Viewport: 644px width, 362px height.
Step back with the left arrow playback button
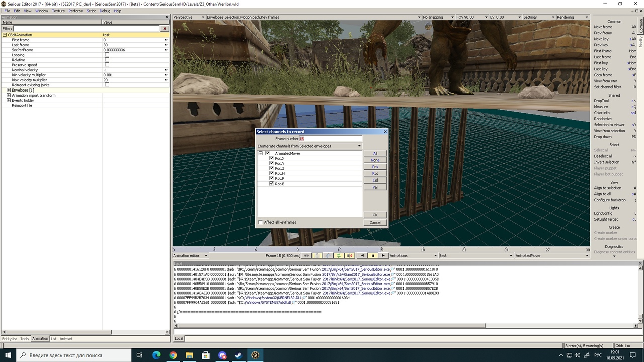tap(362, 256)
